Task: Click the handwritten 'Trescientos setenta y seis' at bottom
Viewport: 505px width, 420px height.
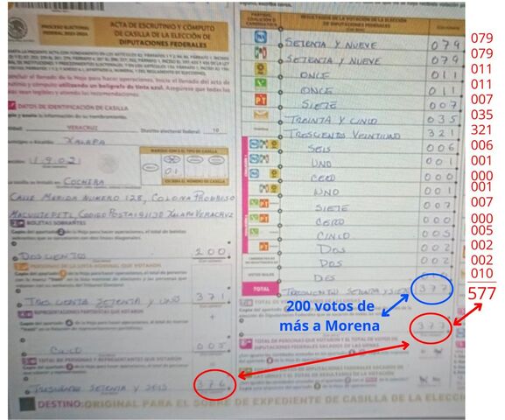Action: pyautogui.click(x=101, y=388)
